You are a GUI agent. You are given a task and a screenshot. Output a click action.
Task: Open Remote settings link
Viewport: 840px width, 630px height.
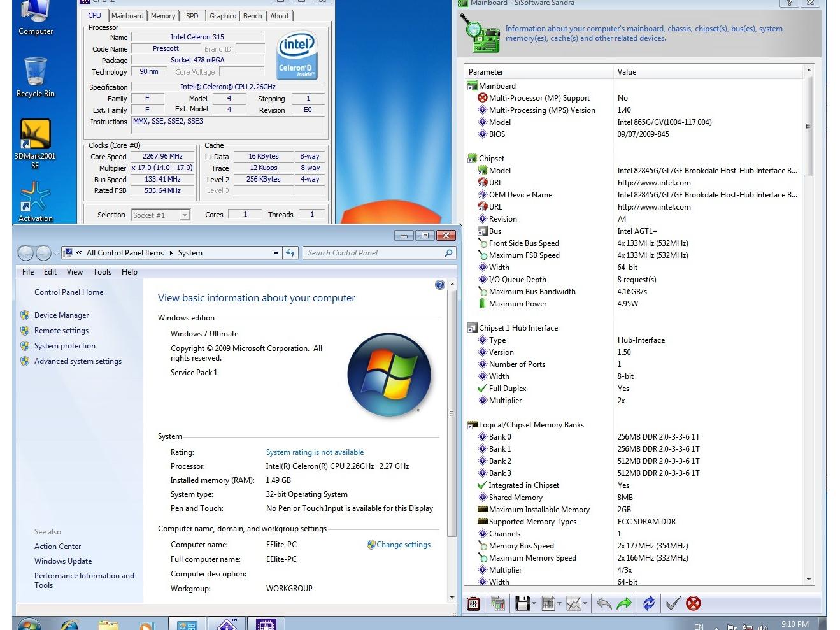click(x=61, y=331)
